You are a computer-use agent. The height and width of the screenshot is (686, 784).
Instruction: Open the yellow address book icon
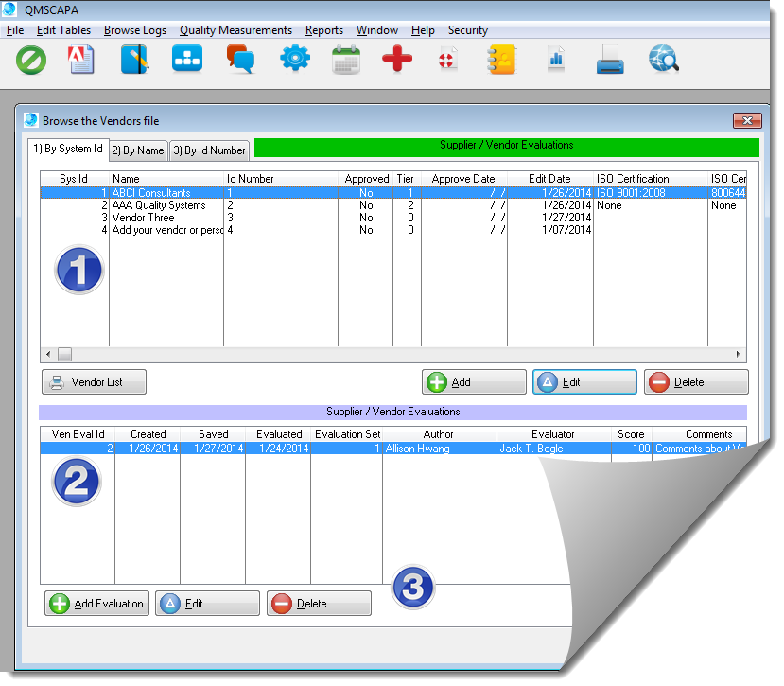(500, 61)
